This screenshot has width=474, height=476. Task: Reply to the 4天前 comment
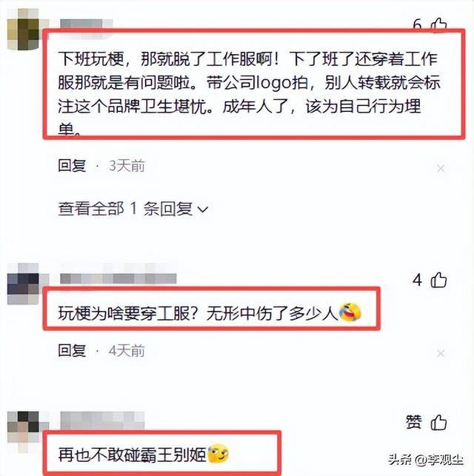72,351
